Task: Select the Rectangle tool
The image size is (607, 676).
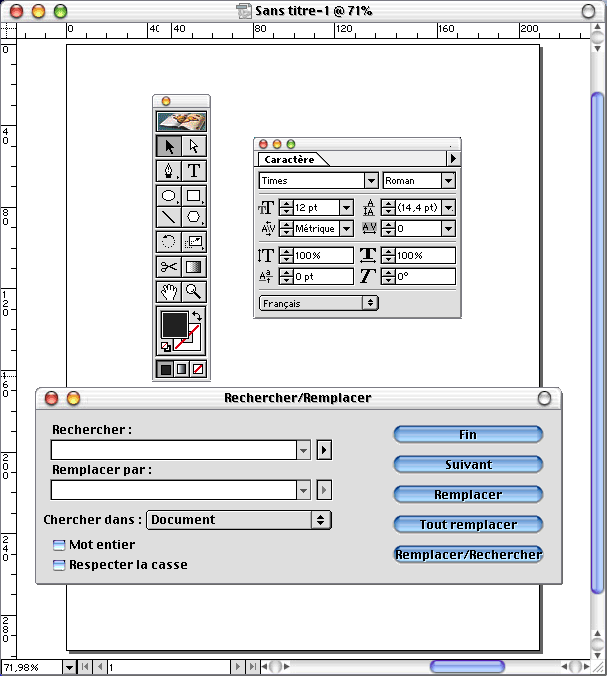Action: point(194,196)
